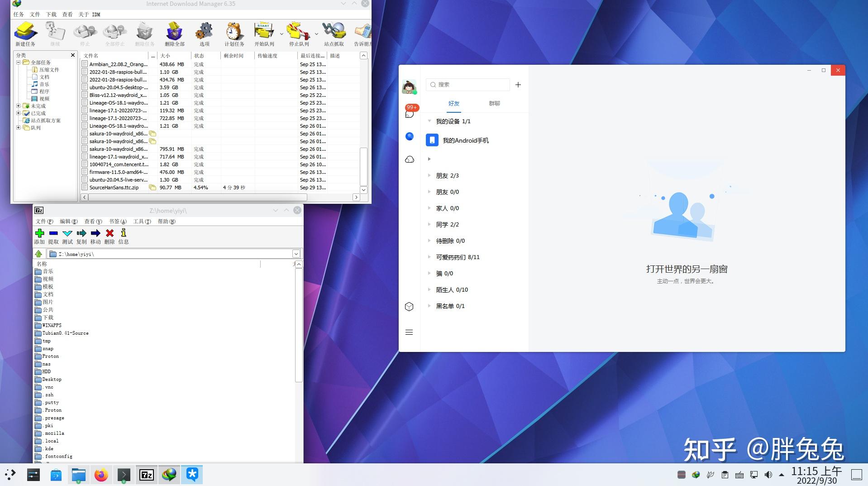868x486 pixels.
Task: Go up one folder in 7-Zip
Action: click(x=39, y=254)
